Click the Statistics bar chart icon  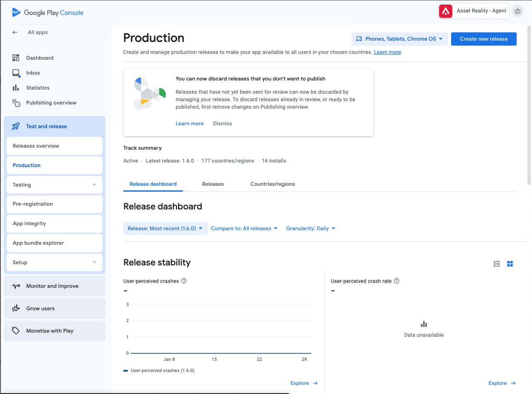[16, 88]
